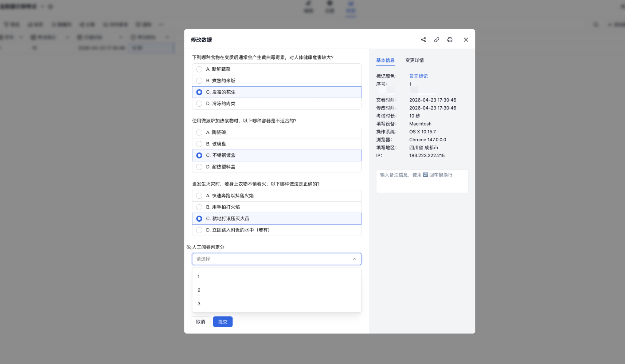This screenshot has height=364, width=625.
Task: Select option D. 耐热塑料盒
Action: point(199,167)
